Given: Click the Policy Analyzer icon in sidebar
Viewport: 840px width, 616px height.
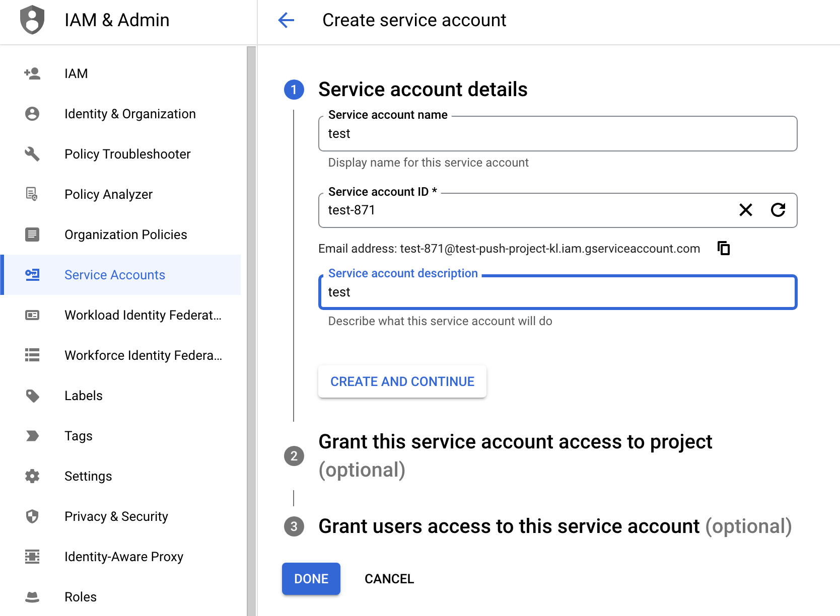Looking at the screenshot, I should click(x=32, y=194).
